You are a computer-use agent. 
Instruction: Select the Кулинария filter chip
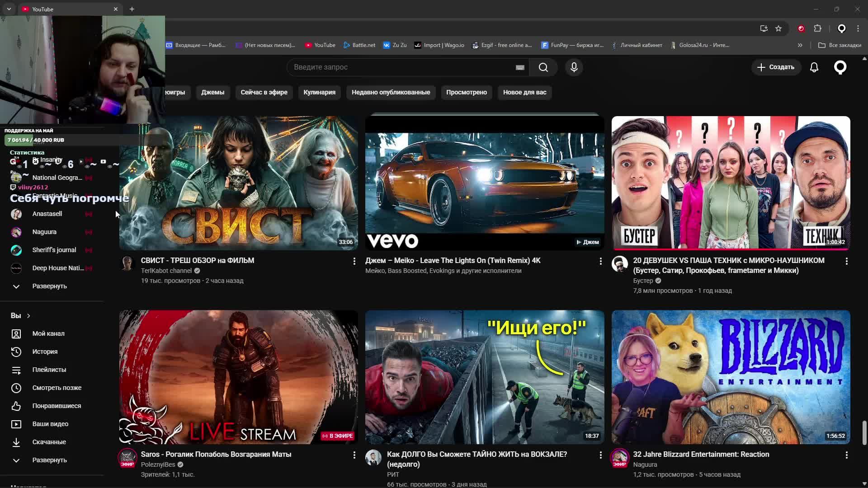(319, 92)
